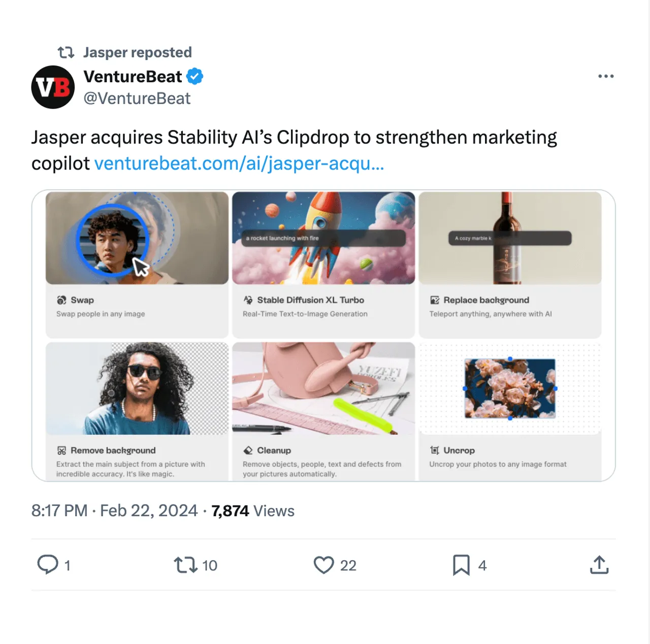Click the Replace background wine bottle image
Screen dimensions: 650x644
(510, 238)
